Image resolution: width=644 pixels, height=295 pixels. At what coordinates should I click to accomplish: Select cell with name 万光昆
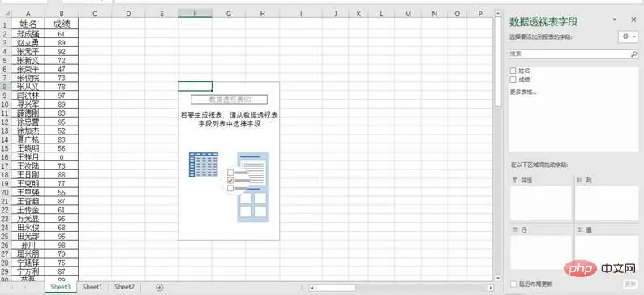[28, 219]
